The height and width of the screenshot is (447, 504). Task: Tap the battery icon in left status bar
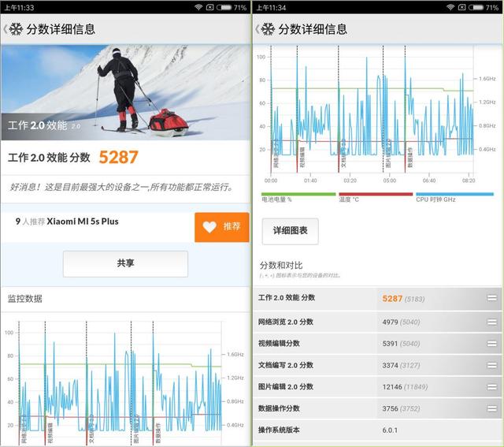(224, 7)
